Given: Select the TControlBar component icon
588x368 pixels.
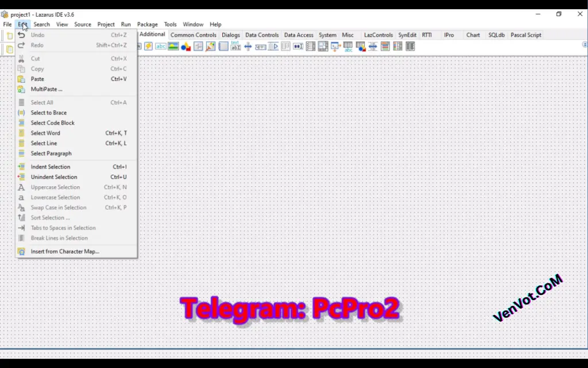Looking at the screenshot, I should pos(273,46).
